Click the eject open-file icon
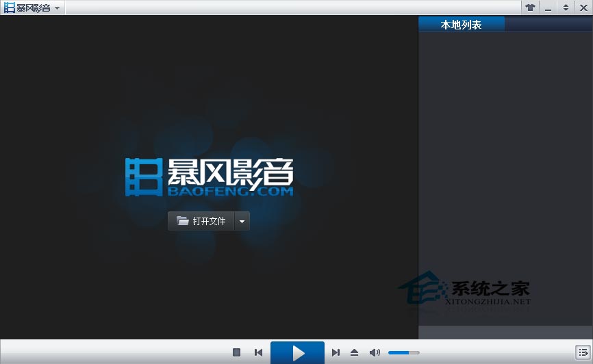Image resolution: width=593 pixels, height=364 pixels. [355, 352]
